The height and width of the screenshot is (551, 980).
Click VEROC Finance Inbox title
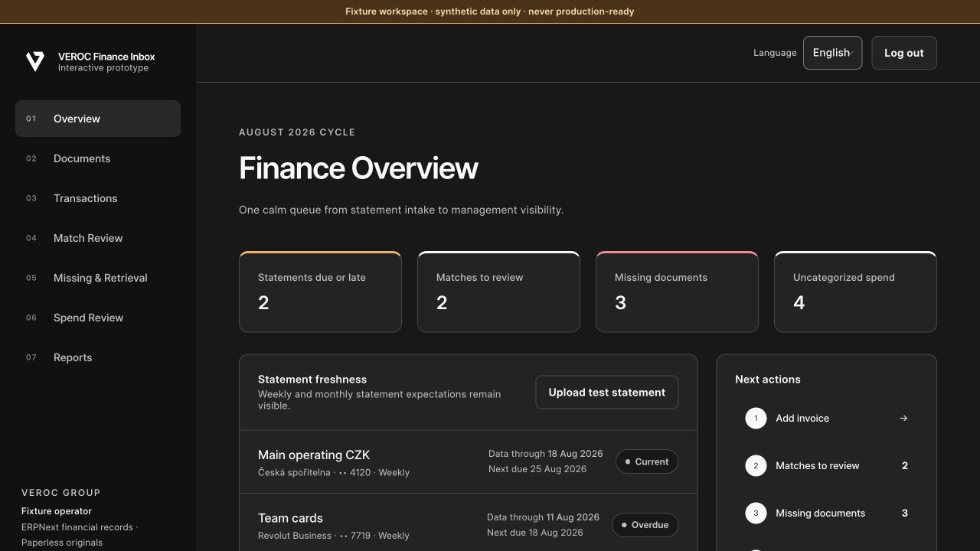[x=106, y=57]
